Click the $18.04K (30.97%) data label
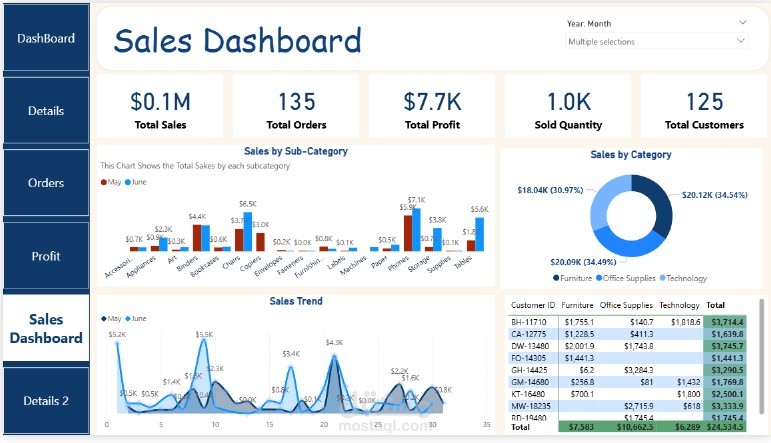 [x=550, y=190]
